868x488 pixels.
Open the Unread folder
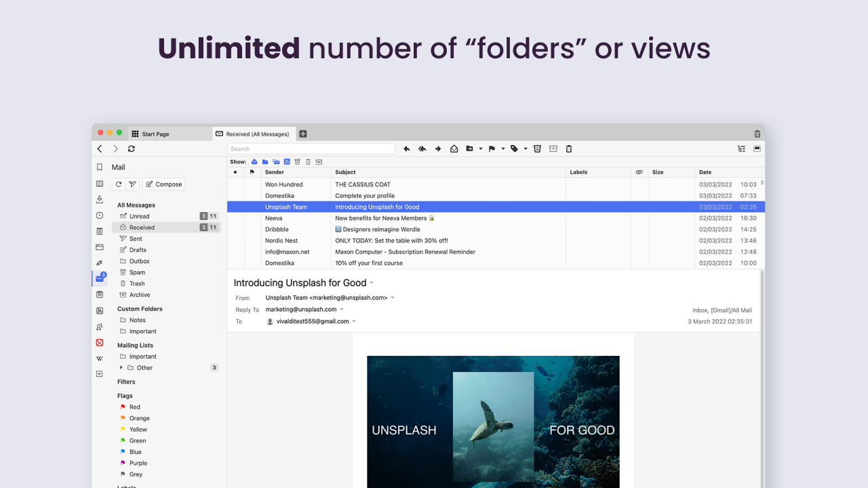pyautogui.click(x=166, y=216)
